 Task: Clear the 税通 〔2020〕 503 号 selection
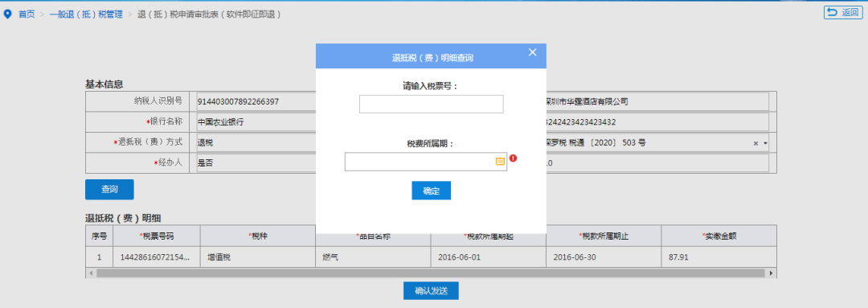point(755,143)
